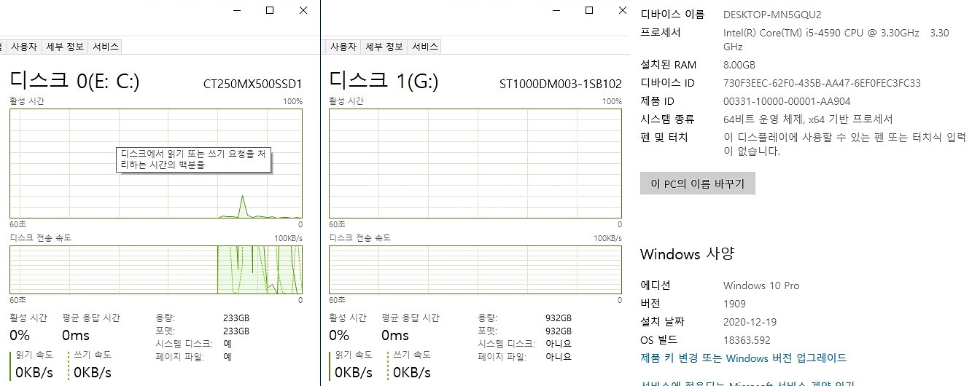
Task: Open 제품 키 변경 또는 Windows 버전 업그레이드 link
Action: click(743, 358)
